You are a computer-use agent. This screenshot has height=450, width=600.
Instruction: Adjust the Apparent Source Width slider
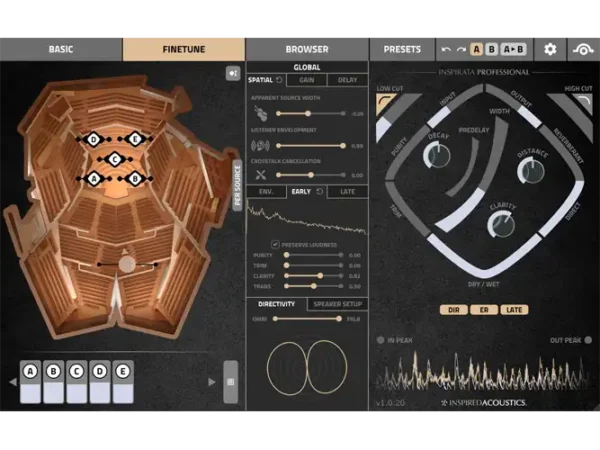(x=311, y=114)
